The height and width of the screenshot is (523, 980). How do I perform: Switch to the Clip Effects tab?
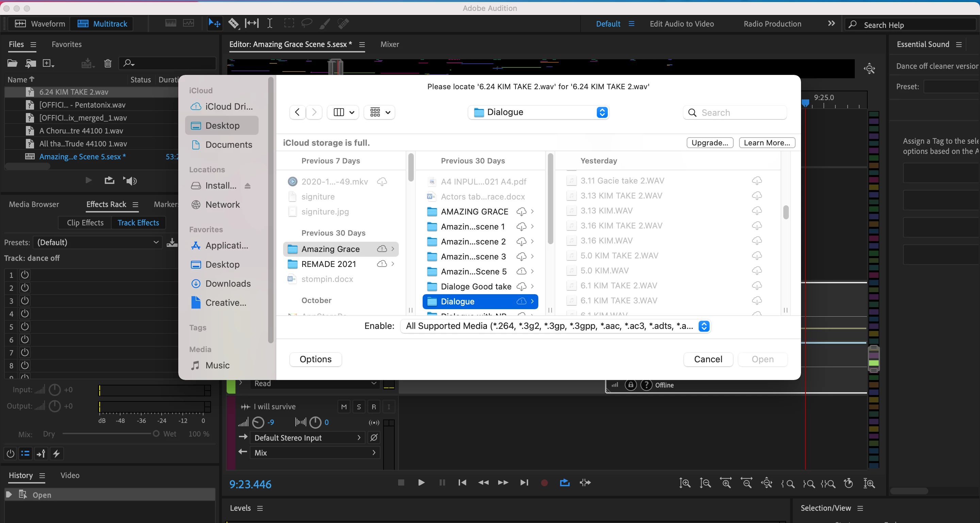click(85, 223)
